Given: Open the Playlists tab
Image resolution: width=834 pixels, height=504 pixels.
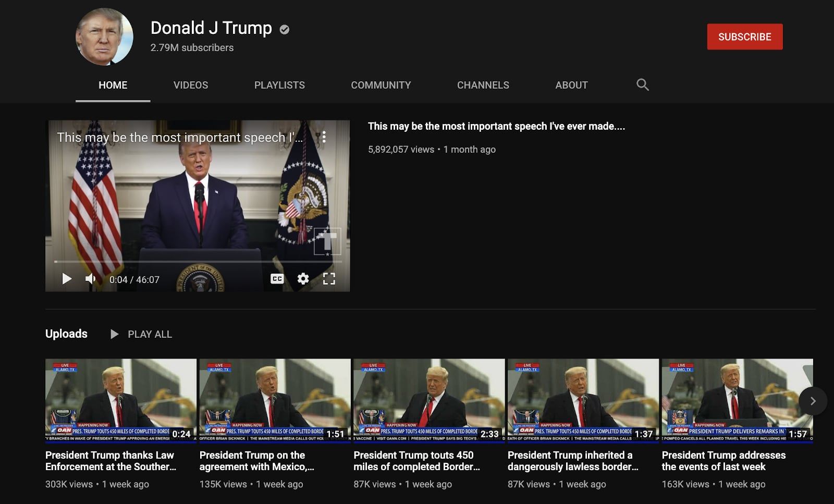Looking at the screenshot, I should tap(279, 85).
